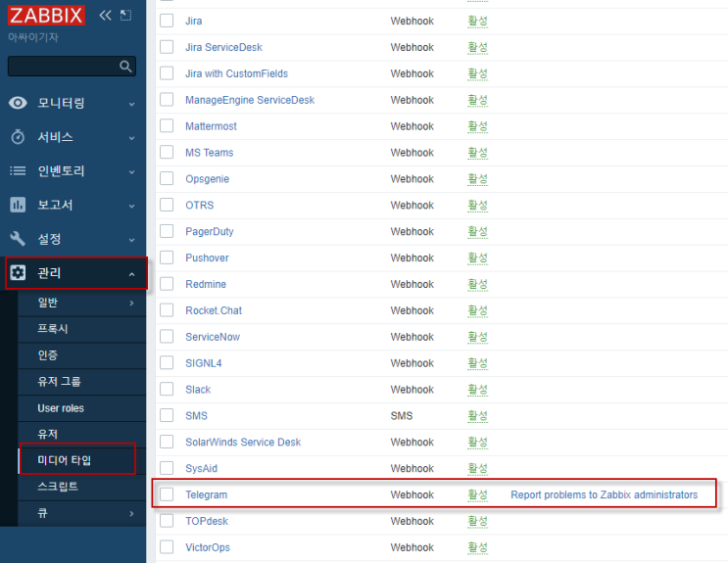
Task: Open the Rocket.Chat media type link
Action: pos(214,310)
